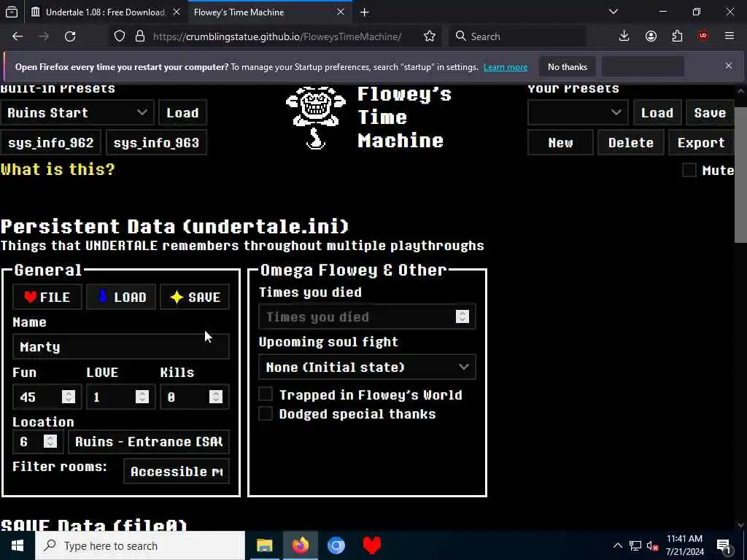This screenshot has width=747, height=560.
Task: Click the sys_info_962 button
Action: 50,142
